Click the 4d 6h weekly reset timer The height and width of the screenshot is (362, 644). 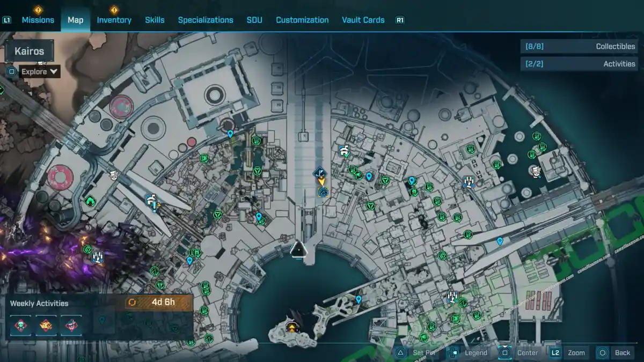(159, 302)
